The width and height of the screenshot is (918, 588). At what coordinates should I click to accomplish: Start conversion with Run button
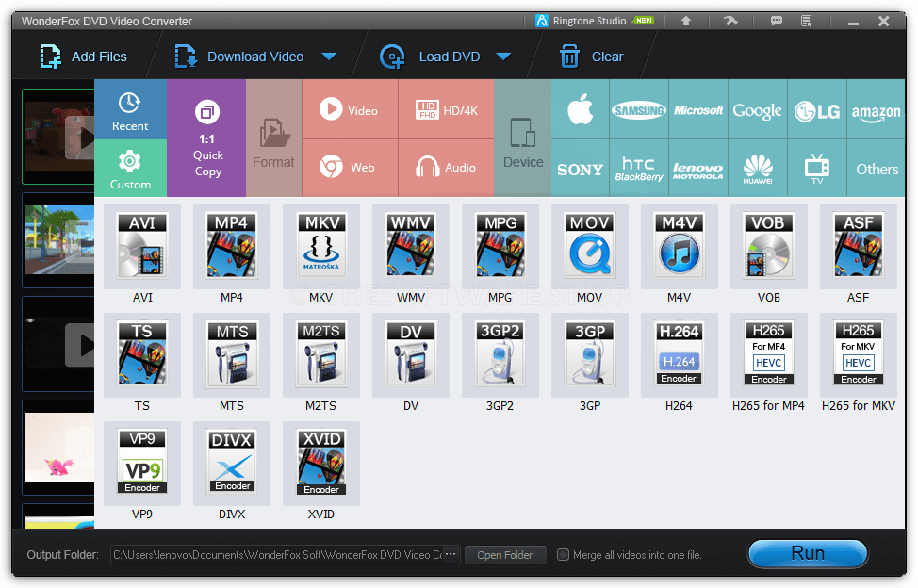pos(808,553)
